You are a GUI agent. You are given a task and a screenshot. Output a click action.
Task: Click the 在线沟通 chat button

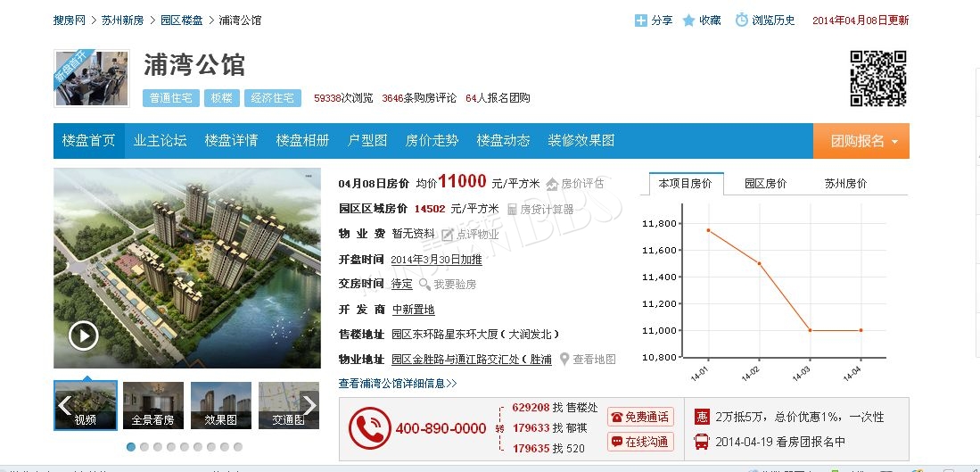pyautogui.click(x=640, y=442)
